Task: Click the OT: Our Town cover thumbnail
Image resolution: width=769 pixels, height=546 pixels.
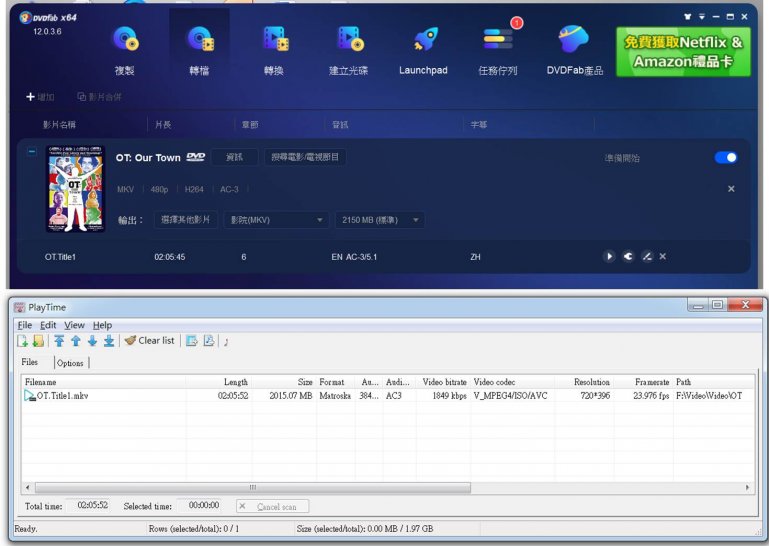Action: tap(76, 189)
